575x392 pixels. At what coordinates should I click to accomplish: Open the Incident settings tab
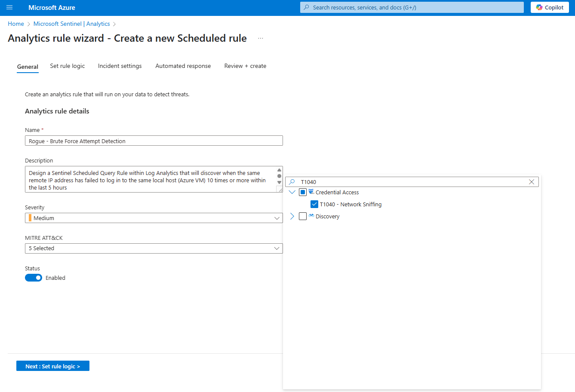[120, 66]
